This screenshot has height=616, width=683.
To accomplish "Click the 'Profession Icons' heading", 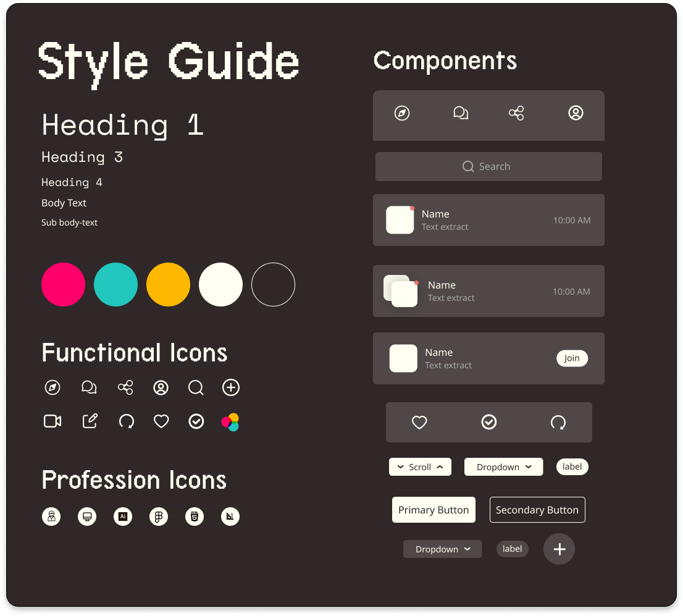I will point(134,480).
